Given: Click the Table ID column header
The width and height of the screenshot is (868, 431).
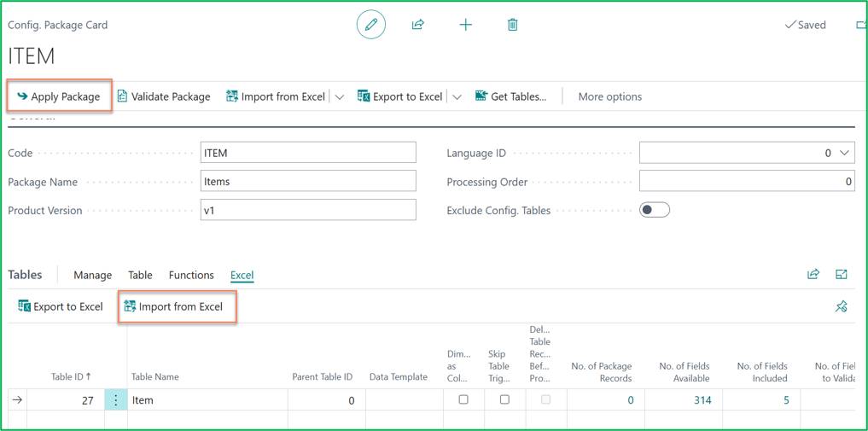Looking at the screenshot, I should pos(71,376).
